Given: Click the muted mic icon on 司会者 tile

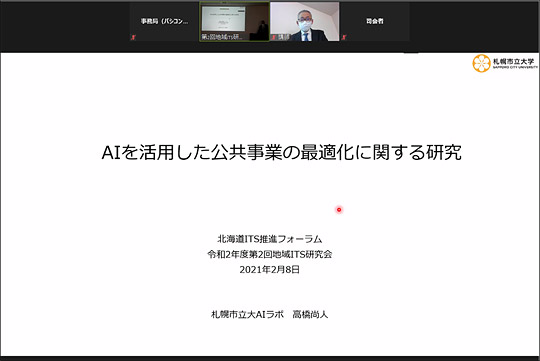Looking at the screenshot, I should click(x=343, y=37).
